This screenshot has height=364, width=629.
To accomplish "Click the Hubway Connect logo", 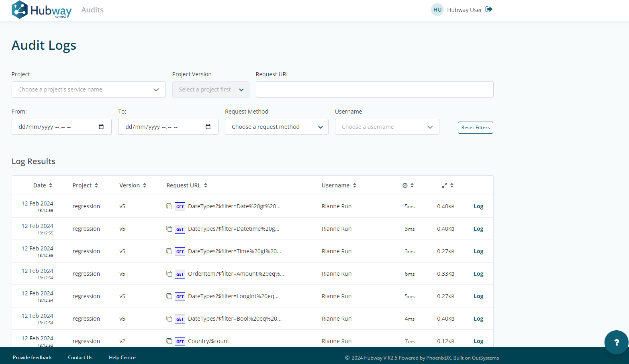I will point(41,10).
